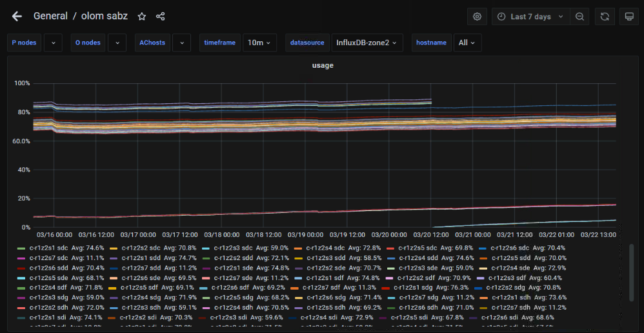Open dashboard settings gear
Viewport: 644px width, 333px height.
477,17
